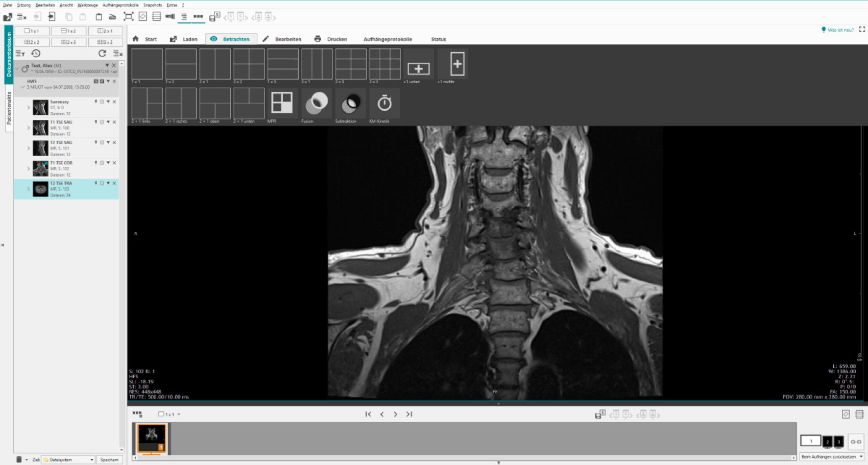Open the Dateisystem target dropdown
The width and height of the screenshot is (868, 465).
coord(68,459)
